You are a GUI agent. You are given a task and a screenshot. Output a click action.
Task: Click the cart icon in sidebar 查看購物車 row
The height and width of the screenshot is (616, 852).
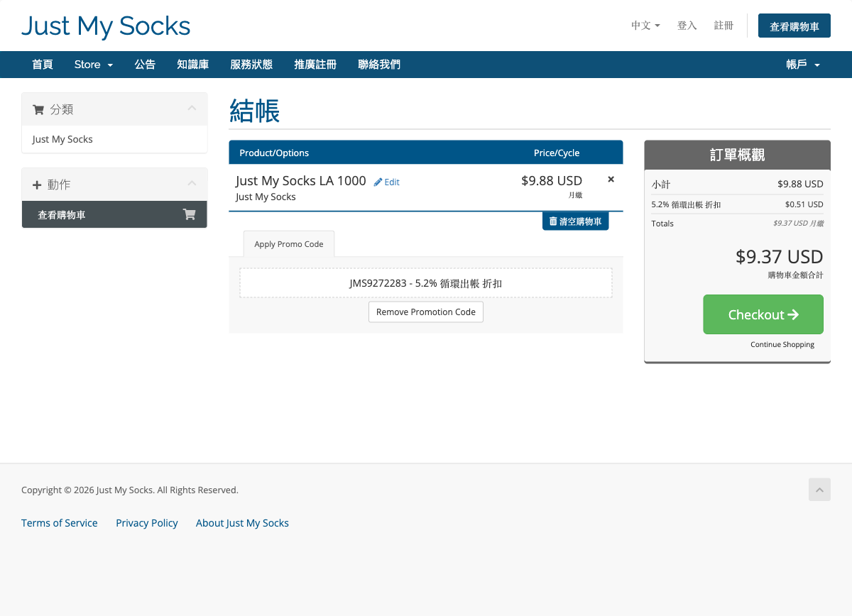[189, 214]
